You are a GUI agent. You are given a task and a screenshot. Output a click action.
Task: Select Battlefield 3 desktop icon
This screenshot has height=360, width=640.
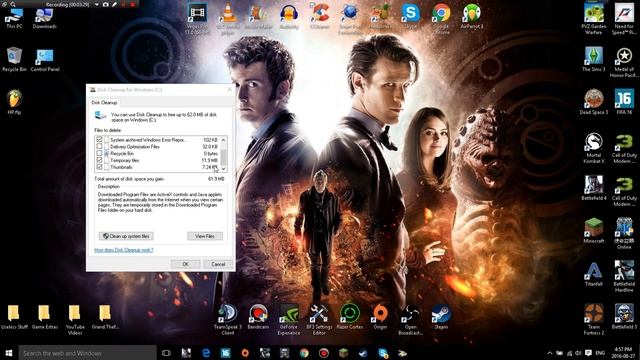[x=624, y=317]
